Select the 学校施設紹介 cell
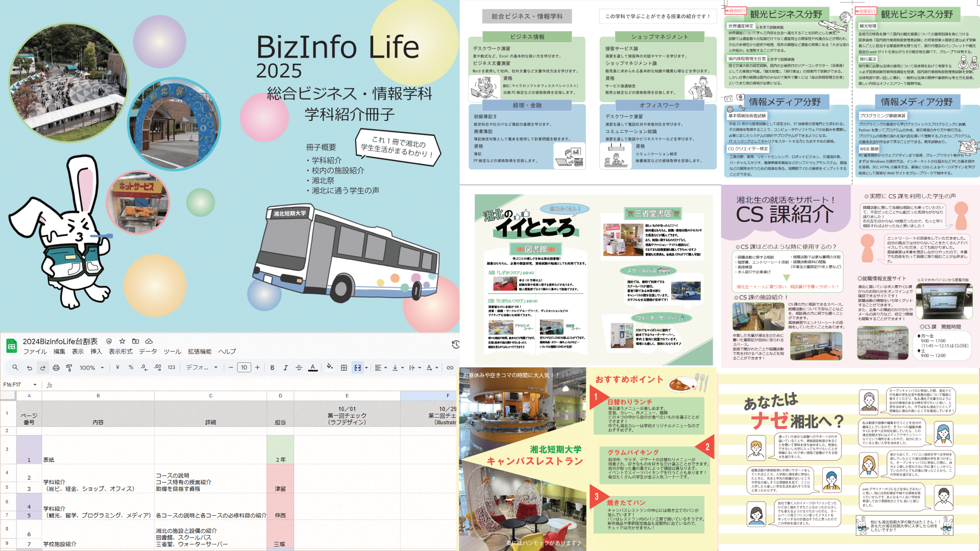 (x=98, y=534)
